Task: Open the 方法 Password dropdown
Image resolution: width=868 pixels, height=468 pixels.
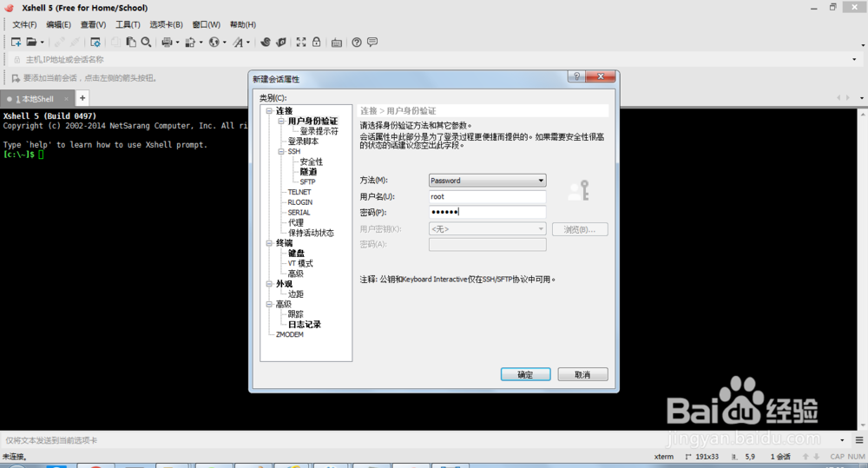Action: pos(487,181)
